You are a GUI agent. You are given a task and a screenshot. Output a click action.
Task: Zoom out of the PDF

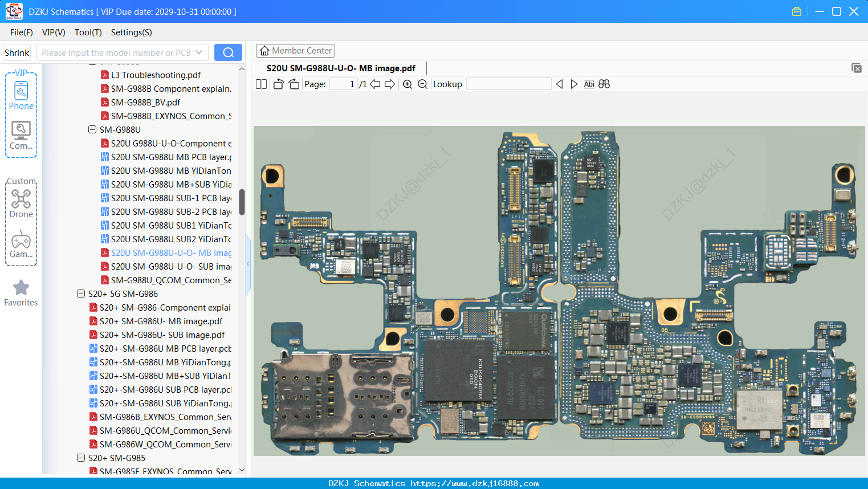(422, 84)
